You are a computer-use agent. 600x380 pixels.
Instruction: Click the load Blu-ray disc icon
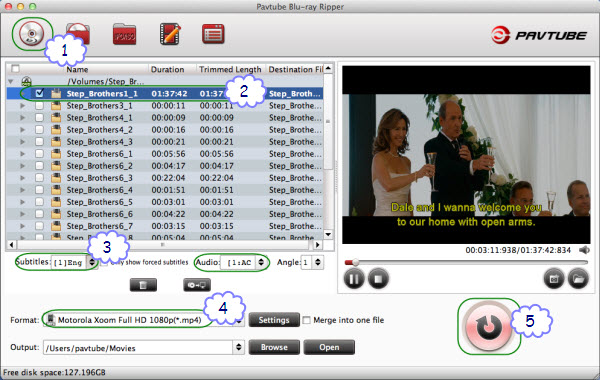(x=31, y=34)
